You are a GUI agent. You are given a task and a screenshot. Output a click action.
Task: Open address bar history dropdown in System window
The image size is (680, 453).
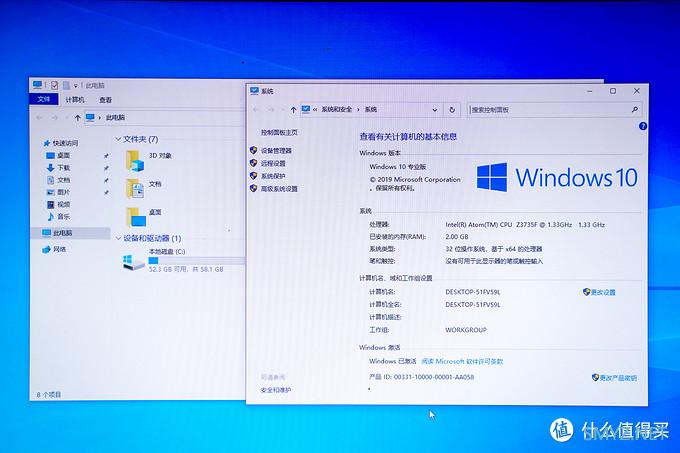(435, 110)
